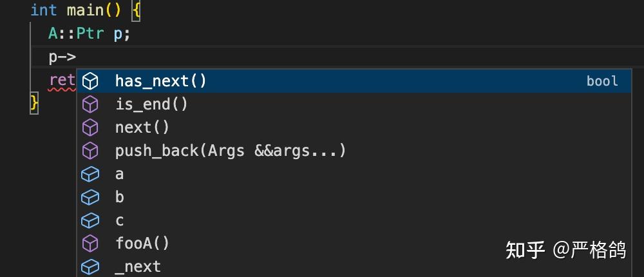
Task: Click the Ptr type in the declaration
Action: [x=90, y=33]
